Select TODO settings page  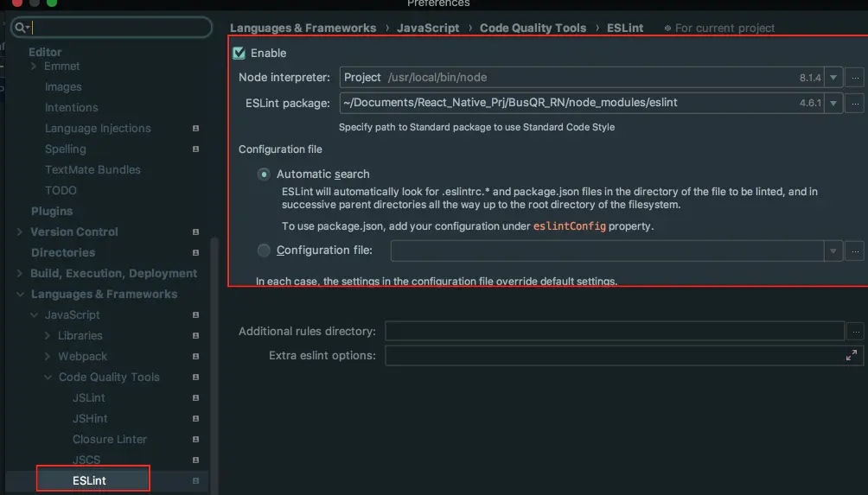point(61,191)
